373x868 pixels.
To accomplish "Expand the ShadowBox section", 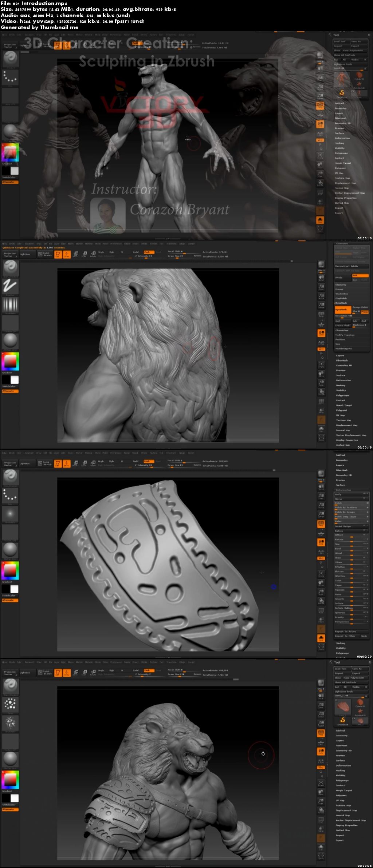I will 341,294.
